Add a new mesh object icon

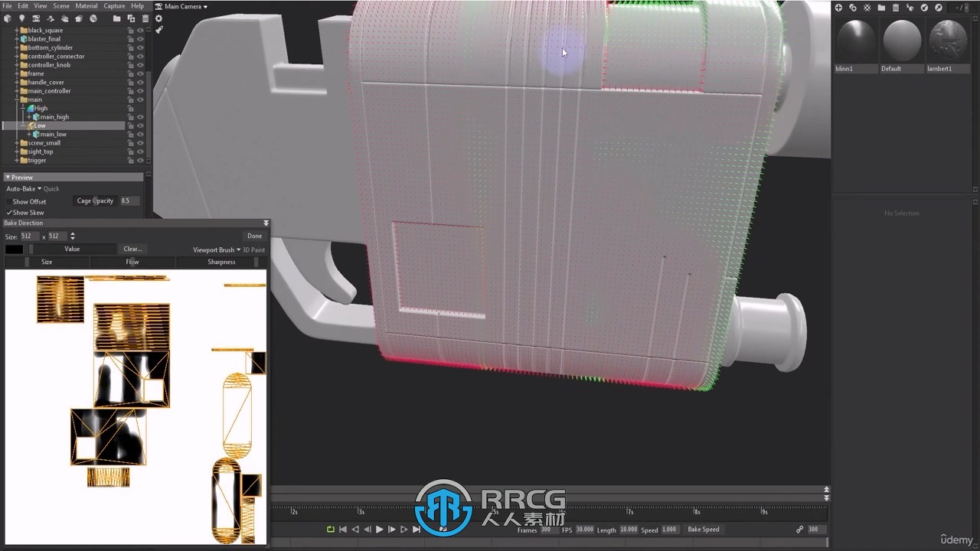[8, 18]
